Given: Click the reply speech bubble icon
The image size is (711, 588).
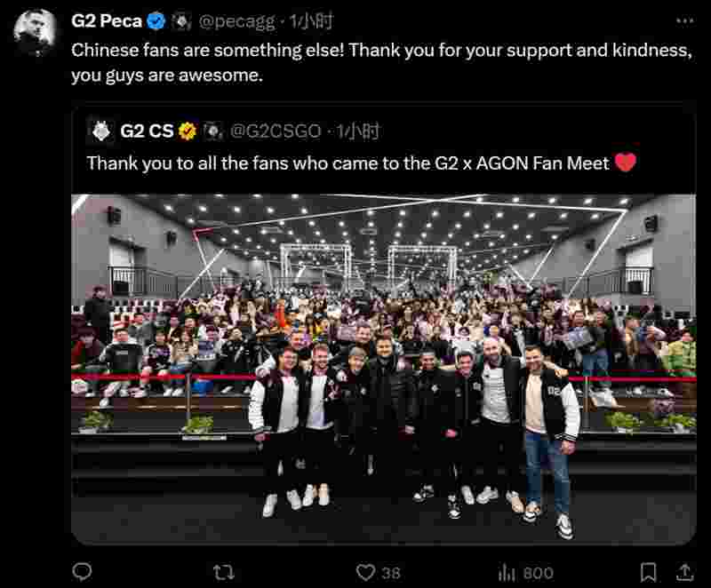Looking at the screenshot, I should pos(82,572).
